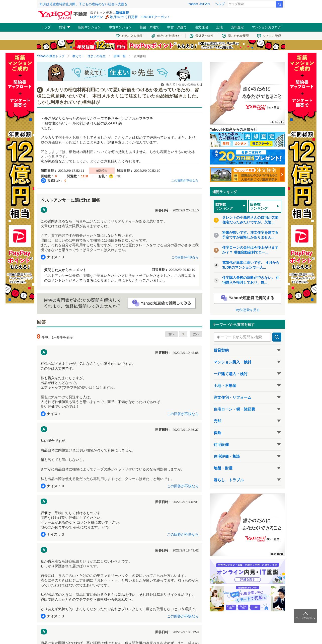The height and width of the screenshot is (644, 322).
Task: Click the 教えて！住まいの先生 header banner
Action: (x=120, y=71)
